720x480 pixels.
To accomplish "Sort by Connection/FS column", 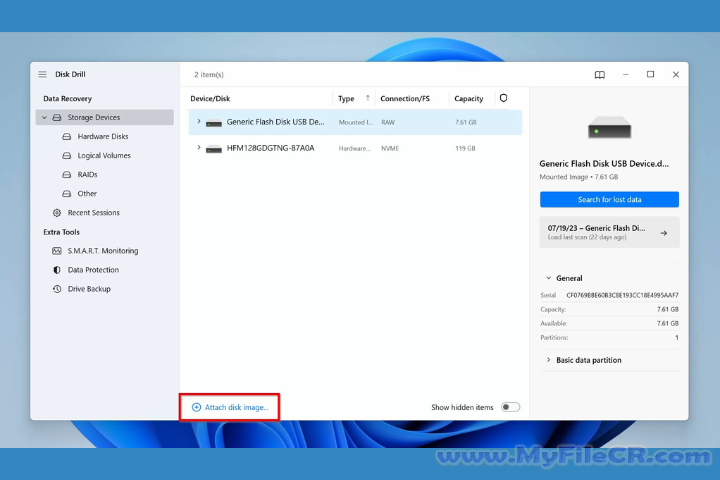I will [x=405, y=99].
